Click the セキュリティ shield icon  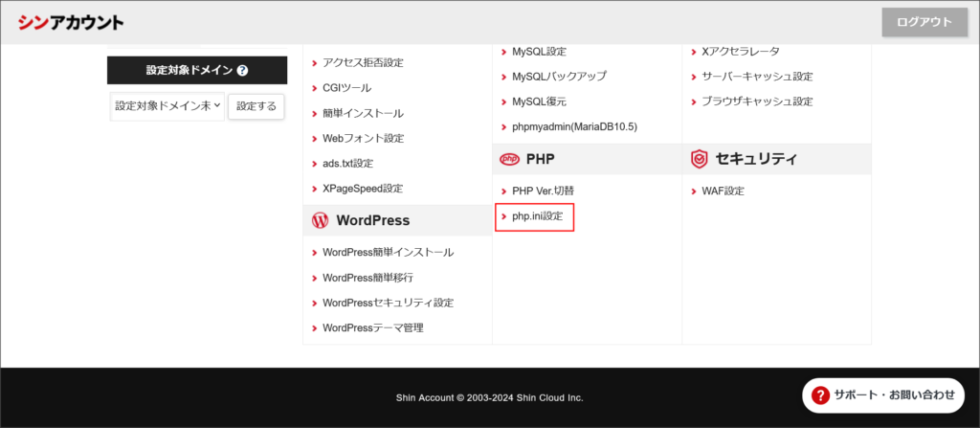click(699, 159)
